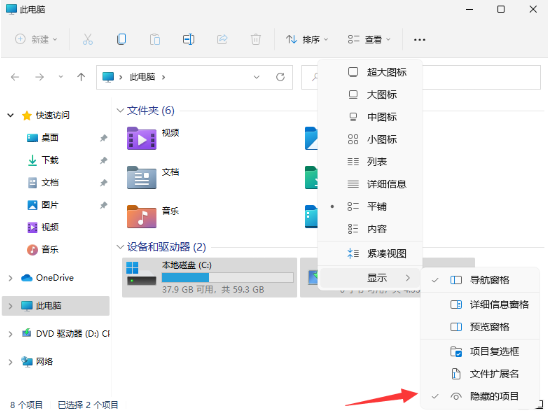Image resolution: width=548 pixels, height=414 pixels.
Task: Click the Delete trash can icon
Action: coord(255,39)
